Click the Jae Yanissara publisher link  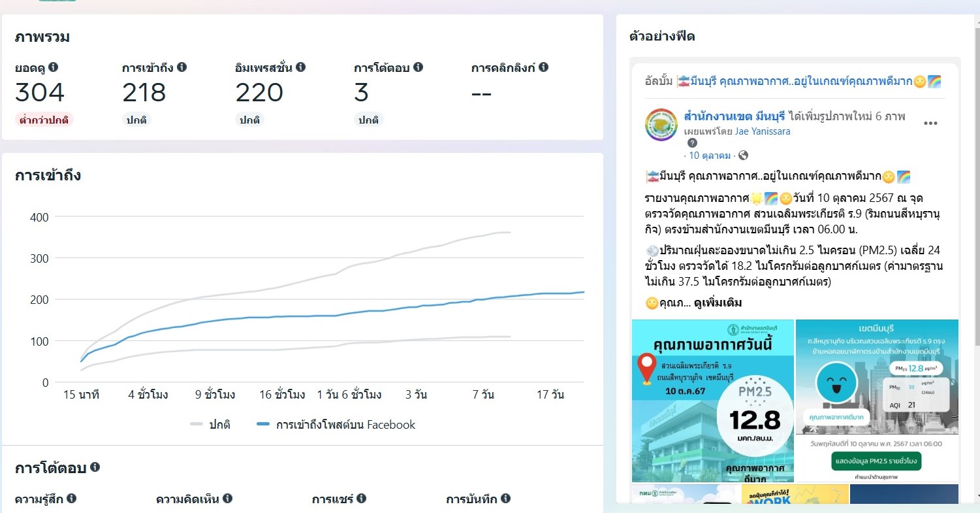coord(763,131)
